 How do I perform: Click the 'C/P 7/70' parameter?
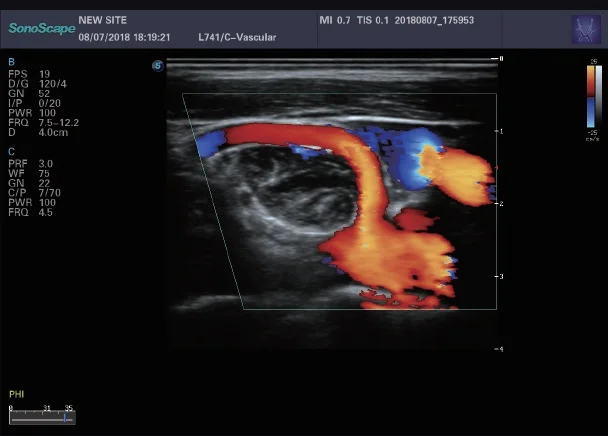(34, 193)
